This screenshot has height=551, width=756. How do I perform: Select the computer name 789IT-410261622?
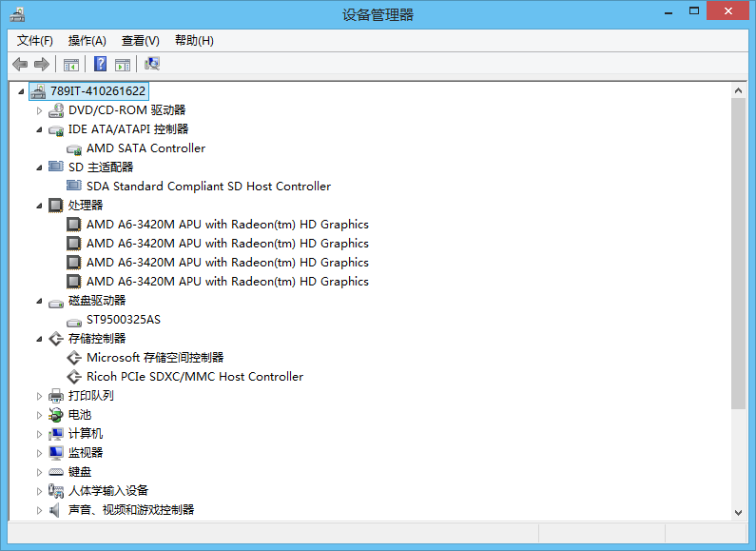pos(98,91)
